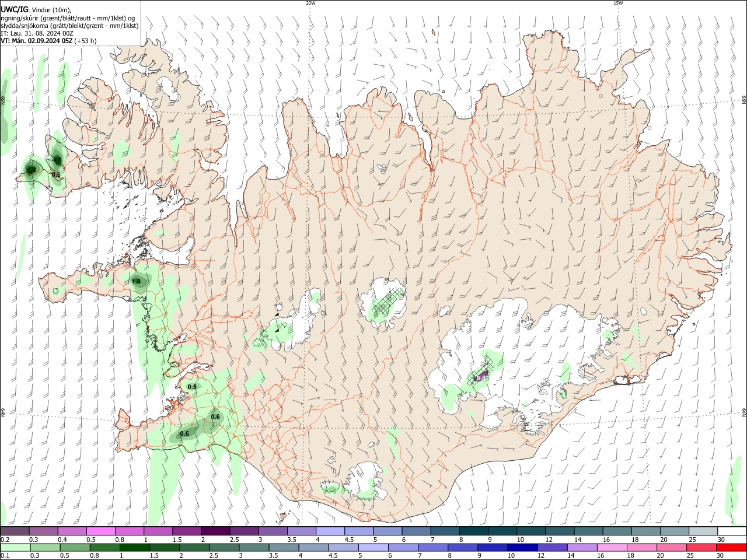Screen dimensions: 747x560
Task: Click the bright pink 0.5 snow swatch
Action: (x=100, y=531)
